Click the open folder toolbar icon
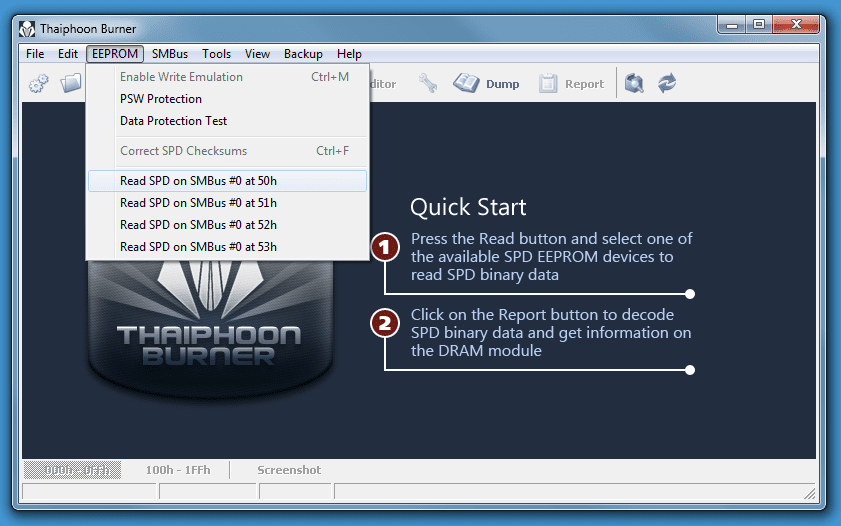The width and height of the screenshot is (841, 526). (x=71, y=83)
